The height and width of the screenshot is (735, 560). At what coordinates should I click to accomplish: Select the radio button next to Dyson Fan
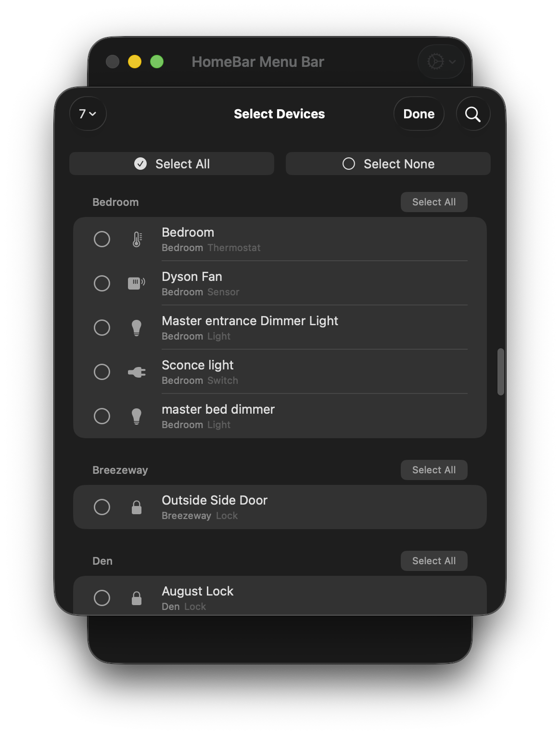pyautogui.click(x=102, y=283)
